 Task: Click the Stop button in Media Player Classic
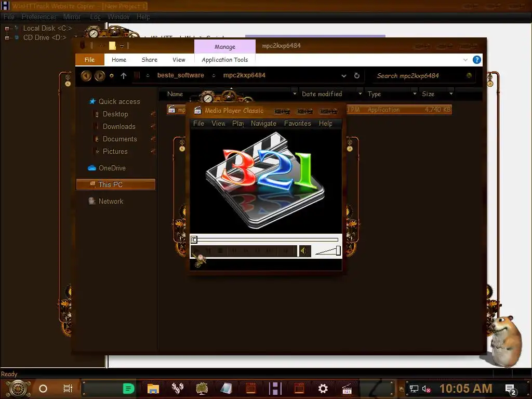point(220,251)
